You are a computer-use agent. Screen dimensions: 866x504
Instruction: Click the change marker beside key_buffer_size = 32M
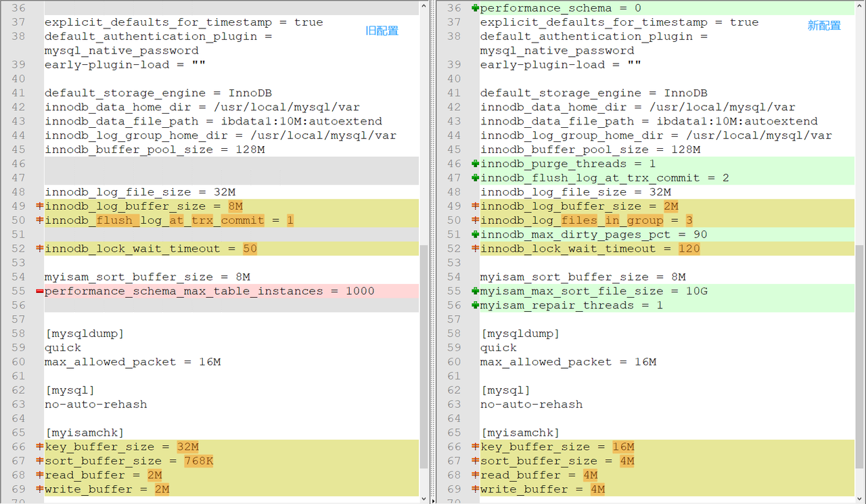coord(40,447)
